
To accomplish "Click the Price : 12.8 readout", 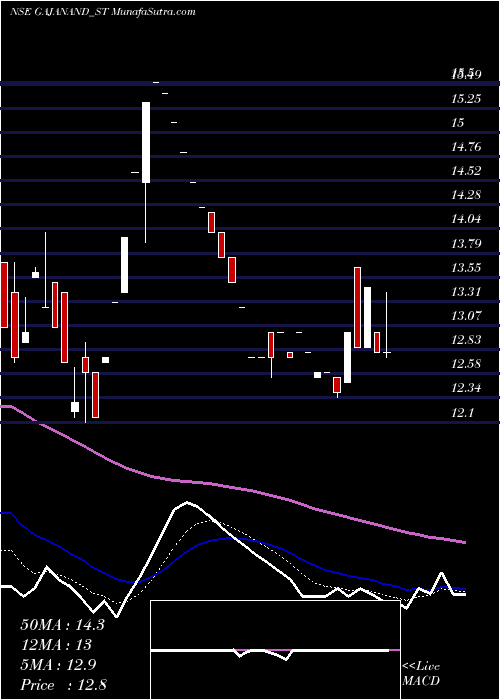I will (x=64, y=685).
